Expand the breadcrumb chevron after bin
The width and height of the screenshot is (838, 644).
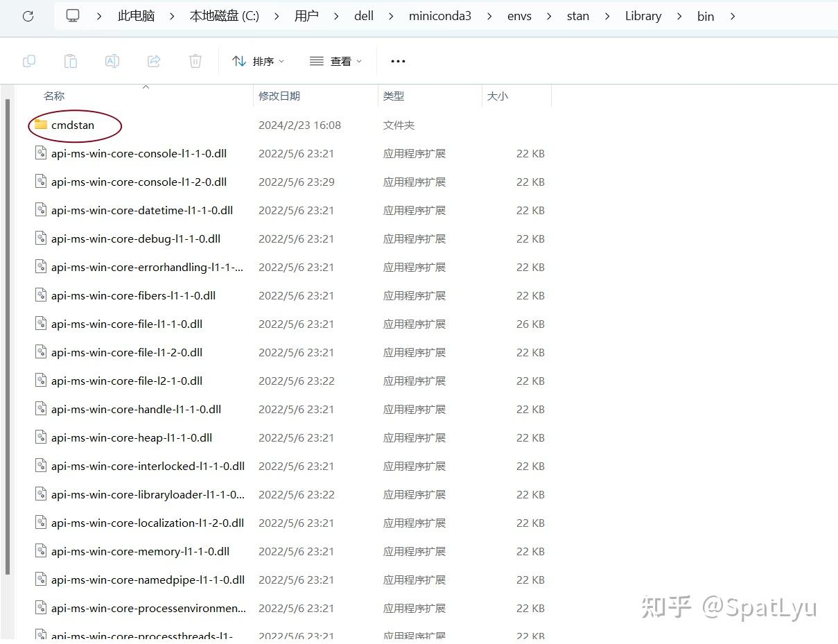tap(733, 15)
